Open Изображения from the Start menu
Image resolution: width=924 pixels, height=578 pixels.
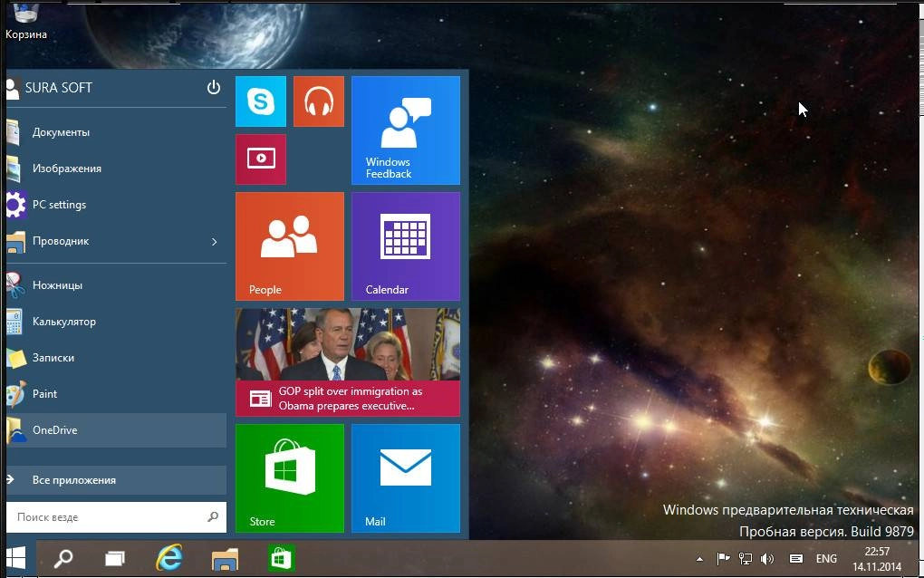click(116, 169)
